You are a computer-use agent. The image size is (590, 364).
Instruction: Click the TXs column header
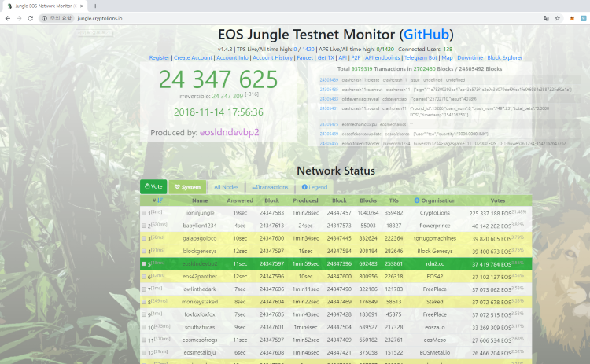tap(393, 200)
